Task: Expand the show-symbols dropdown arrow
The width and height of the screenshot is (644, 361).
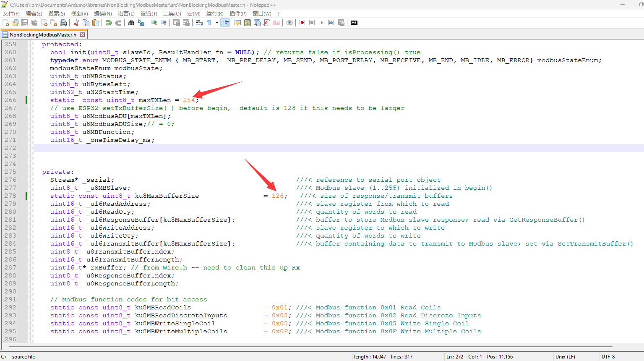Action: click(x=217, y=23)
